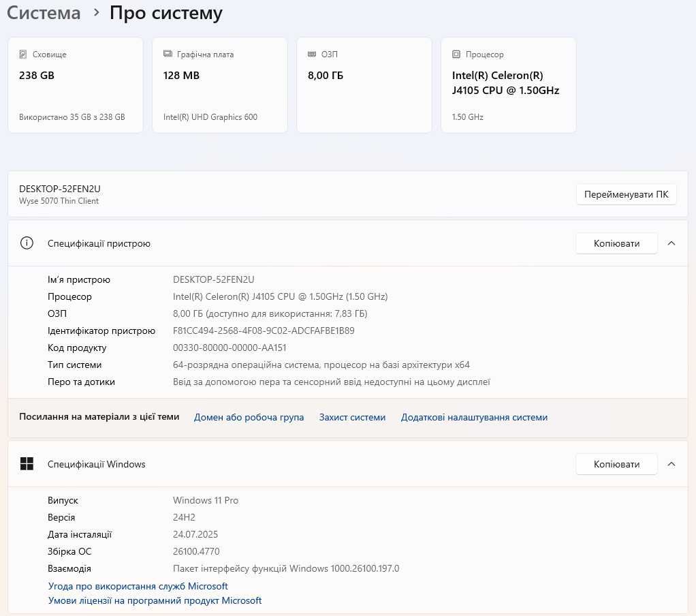The height and width of the screenshot is (616, 696).
Task: Collapse the Специфікації пристрою section chevron
Action: click(671, 243)
